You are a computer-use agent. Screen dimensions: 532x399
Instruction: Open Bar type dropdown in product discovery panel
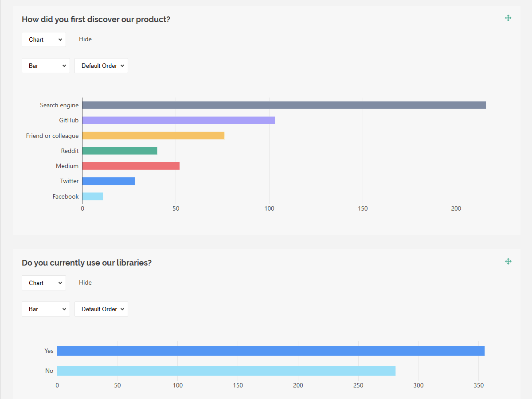[46, 66]
